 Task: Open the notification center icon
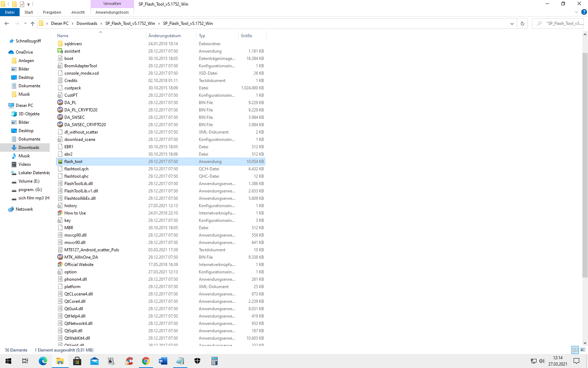tap(576, 361)
